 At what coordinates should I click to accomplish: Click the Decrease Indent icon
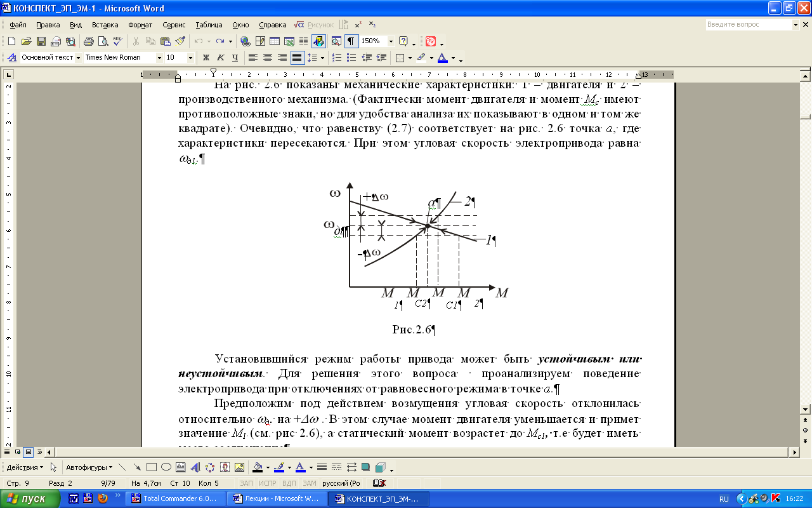[x=367, y=58]
